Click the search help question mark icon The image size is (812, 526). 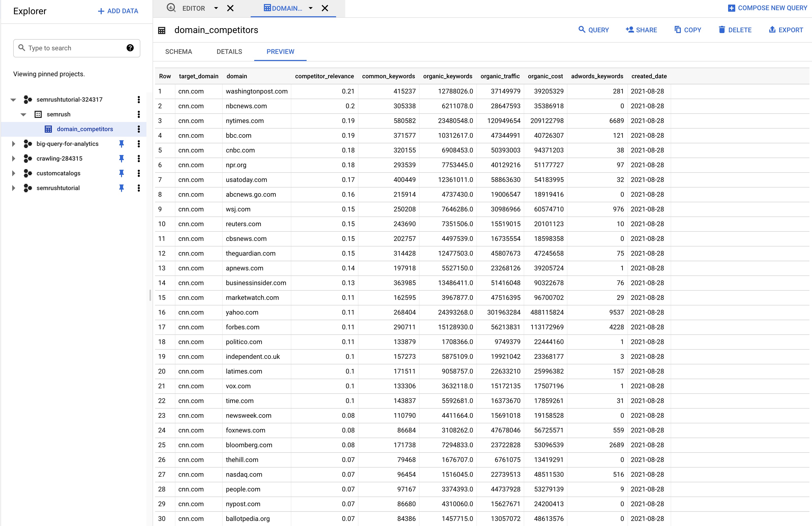(x=130, y=48)
